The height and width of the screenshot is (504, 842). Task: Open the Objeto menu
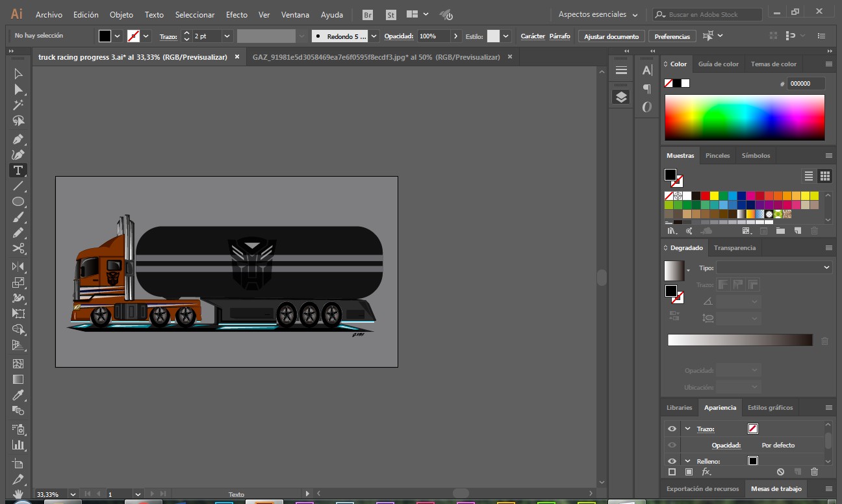(x=121, y=14)
